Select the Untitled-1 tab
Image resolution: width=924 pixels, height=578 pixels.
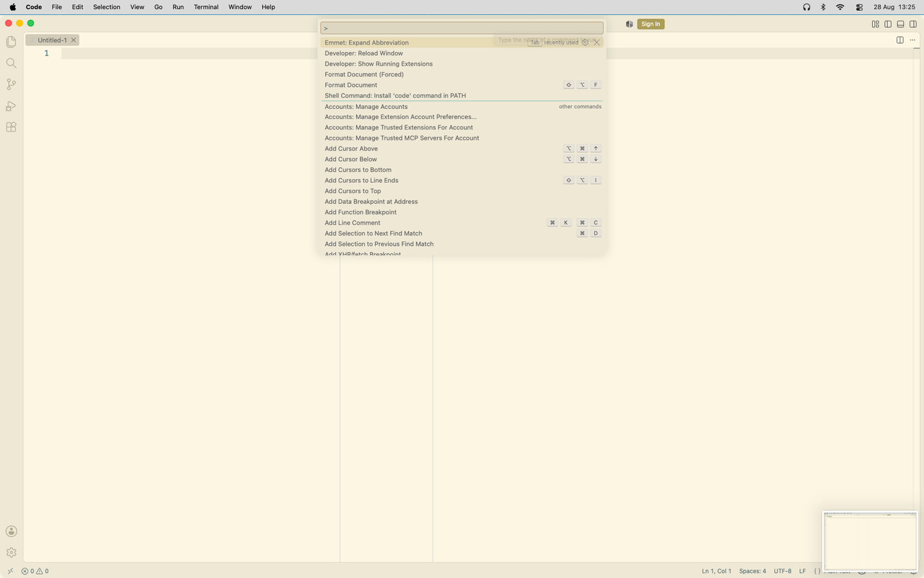(x=52, y=40)
